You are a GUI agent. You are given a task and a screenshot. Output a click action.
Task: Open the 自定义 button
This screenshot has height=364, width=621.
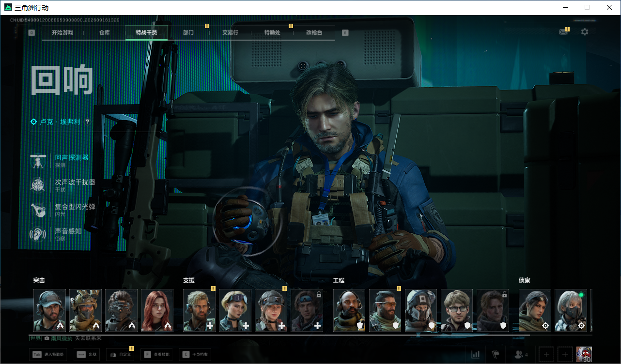tap(120, 354)
